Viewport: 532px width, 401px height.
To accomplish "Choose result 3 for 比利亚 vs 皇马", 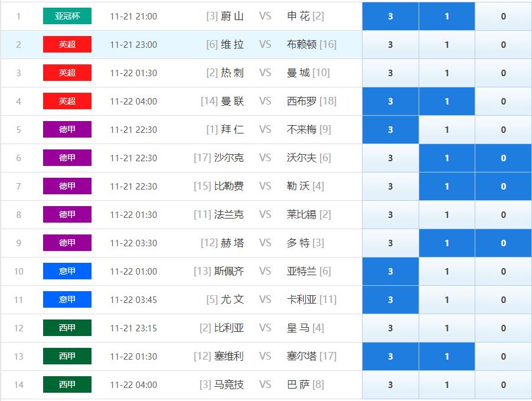I will [390, 328].
